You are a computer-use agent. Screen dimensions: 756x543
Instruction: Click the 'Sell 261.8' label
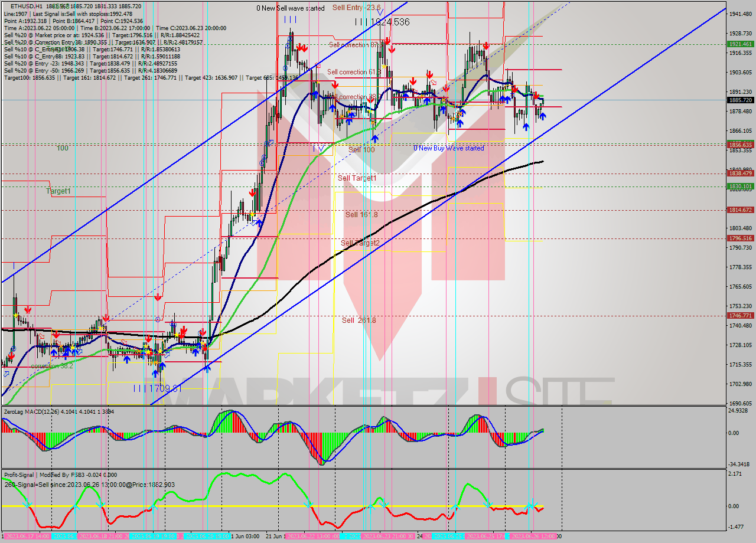(359, 320)
